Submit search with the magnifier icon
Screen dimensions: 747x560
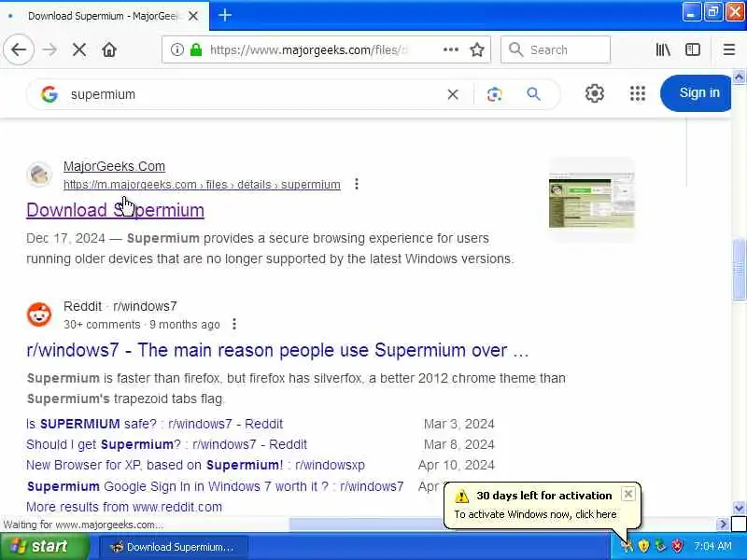tap(533, 94)
